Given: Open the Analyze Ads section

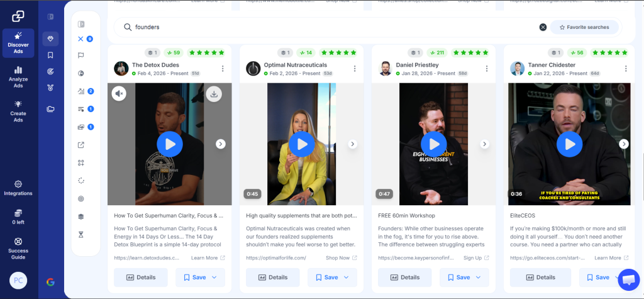Looking at the screenshot, I should click(x=18, y=77).
